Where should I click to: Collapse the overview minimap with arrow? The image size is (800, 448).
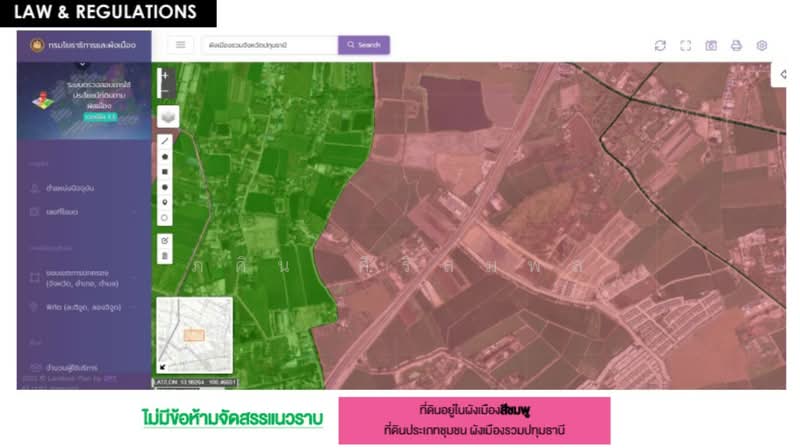[163, 367]
